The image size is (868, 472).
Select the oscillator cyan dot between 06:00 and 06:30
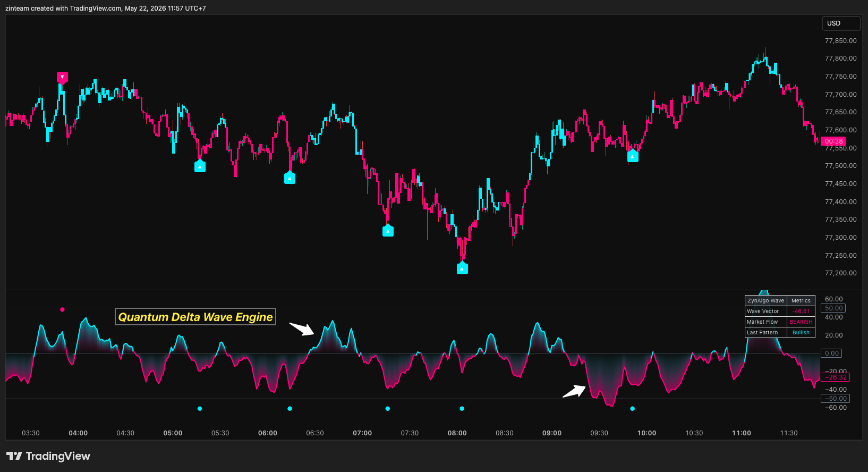pyautogui.click(x=290, y=409)
